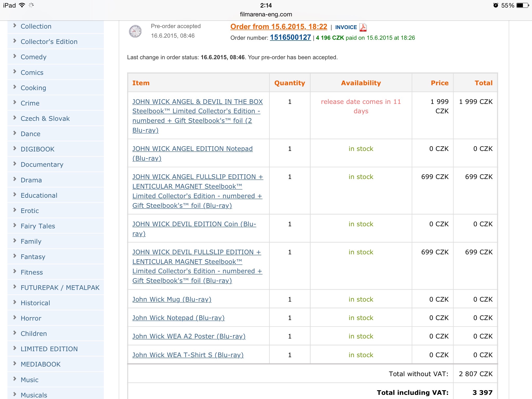Click the arrow icon beside DIGIBOOK
The width and height of the screenshot is (532, 399).
click(15, 149)
